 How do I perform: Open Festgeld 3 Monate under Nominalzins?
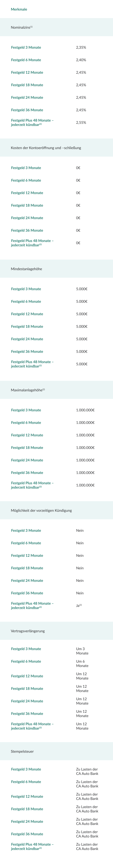[x=26, y=47]
